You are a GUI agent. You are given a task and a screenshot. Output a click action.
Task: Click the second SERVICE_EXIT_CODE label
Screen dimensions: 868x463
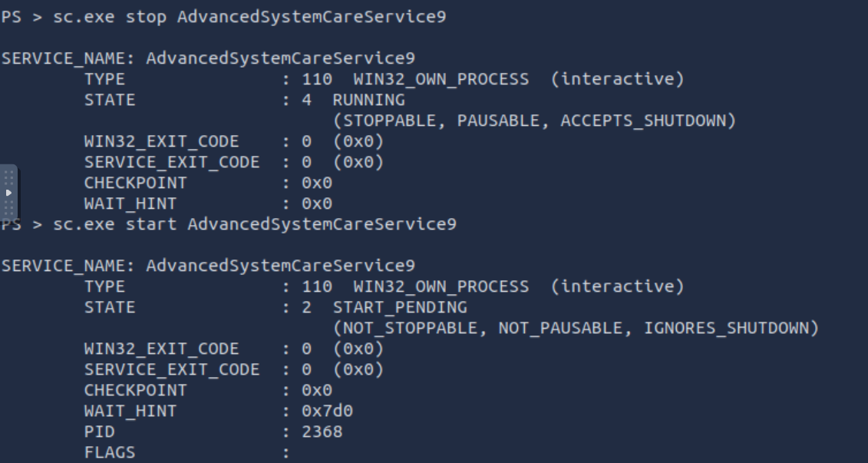172,370
